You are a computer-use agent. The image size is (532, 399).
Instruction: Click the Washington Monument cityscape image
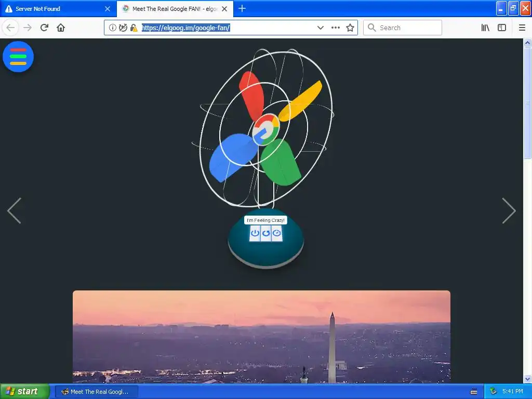point(262,337)
